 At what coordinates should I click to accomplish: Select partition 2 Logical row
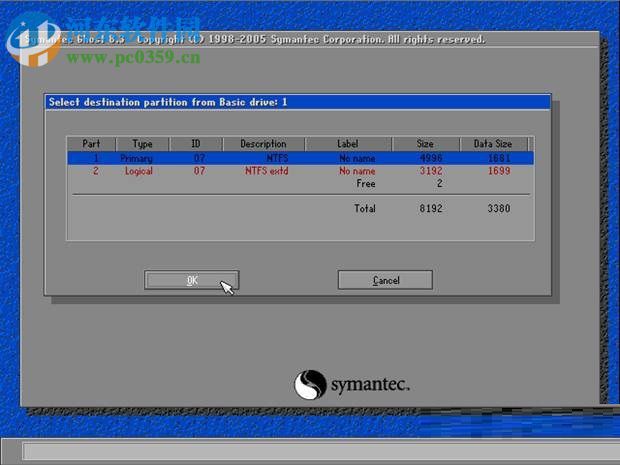(301, 171)
